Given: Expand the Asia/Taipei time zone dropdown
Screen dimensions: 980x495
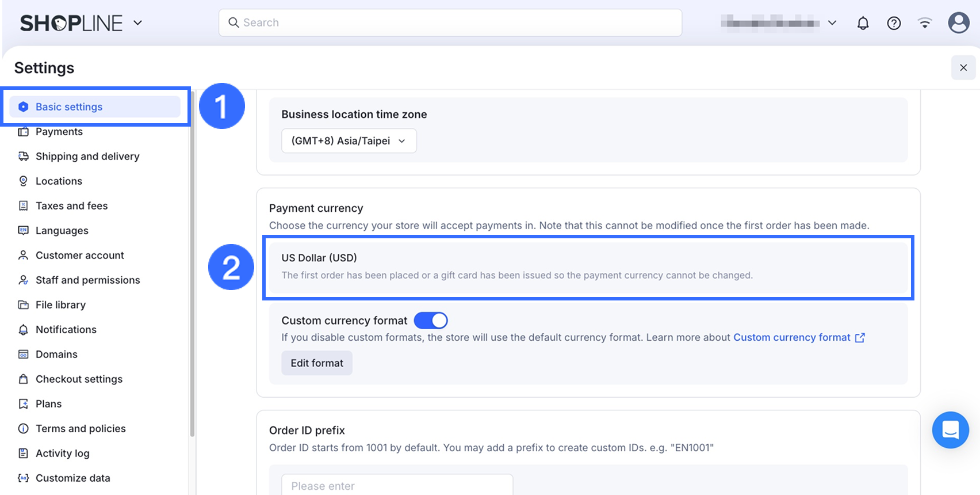Looking at the screenshot, I should [x=349, y=141].
